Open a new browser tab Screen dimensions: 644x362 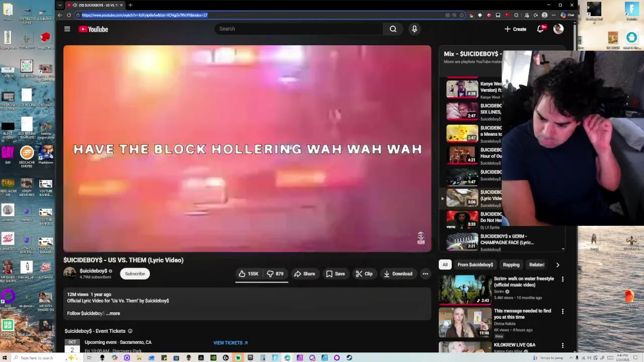click(130, 5)
